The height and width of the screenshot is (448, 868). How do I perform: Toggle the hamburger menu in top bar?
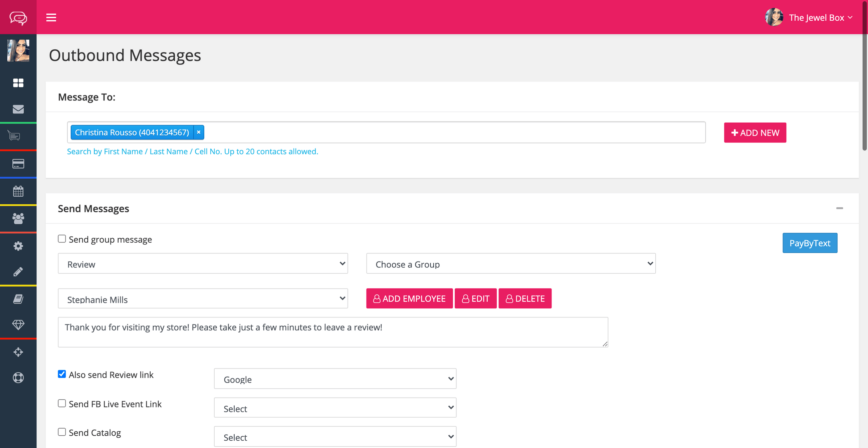coord(51,17)
